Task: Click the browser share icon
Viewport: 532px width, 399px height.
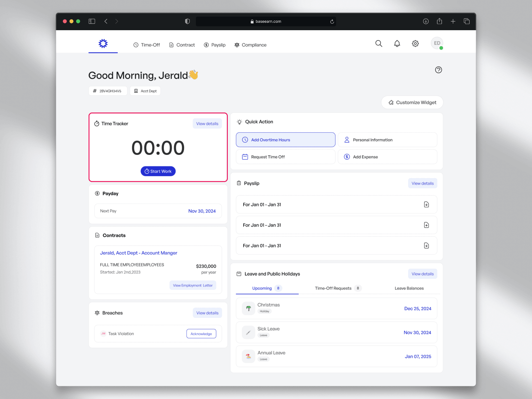Action: 439,21
